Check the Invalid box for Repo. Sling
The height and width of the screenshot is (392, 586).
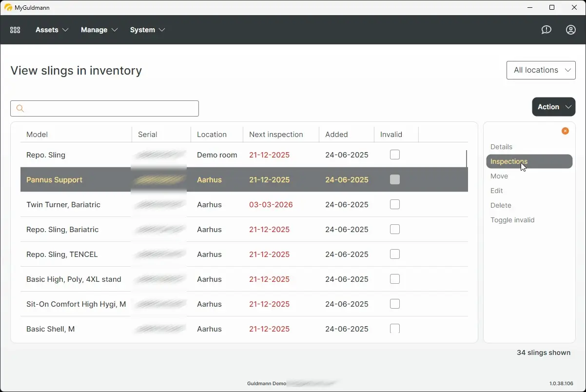[395, 155]
